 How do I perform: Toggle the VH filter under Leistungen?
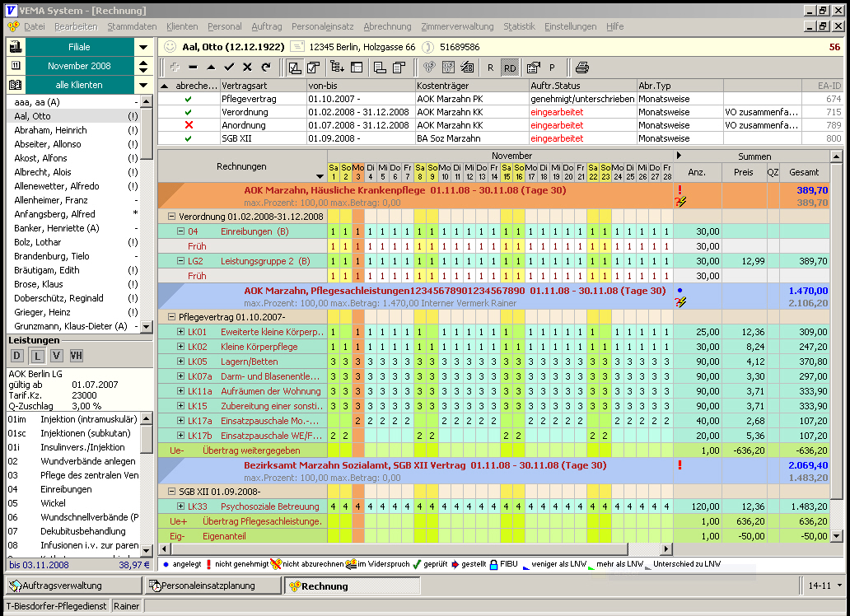pyautogui.click(x=77, y=355)
